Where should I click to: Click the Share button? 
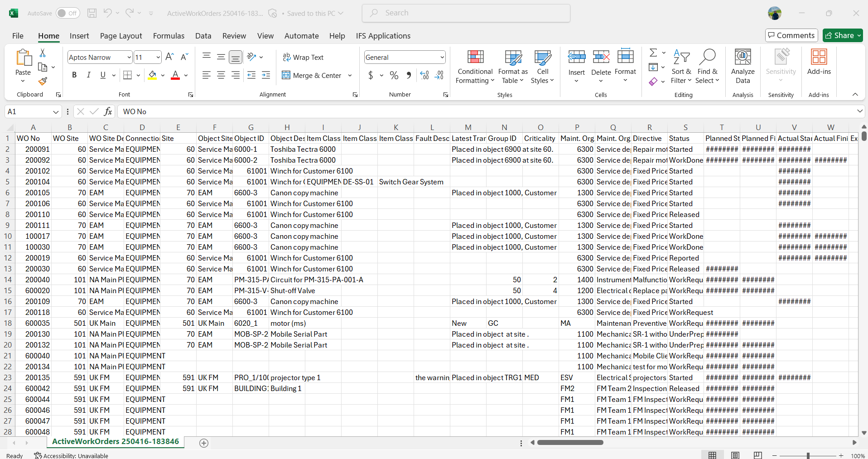click(843, 35)
